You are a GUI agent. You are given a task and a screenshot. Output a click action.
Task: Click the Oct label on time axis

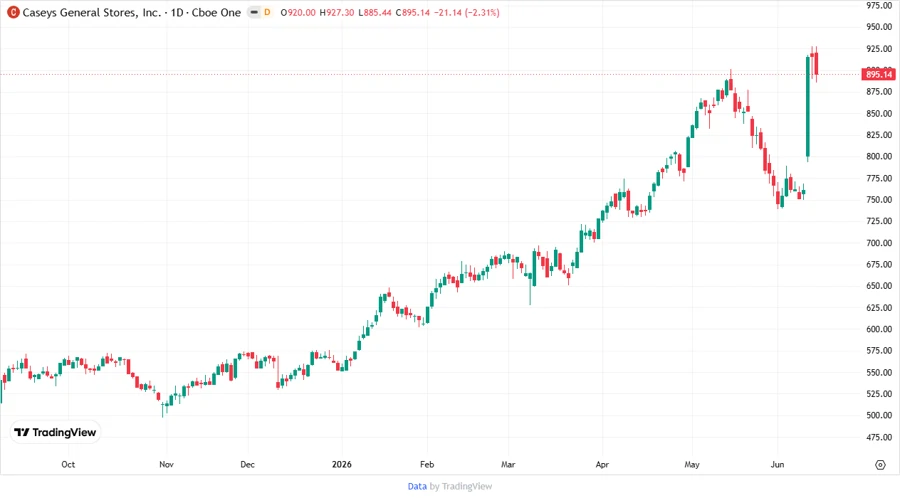68,464
